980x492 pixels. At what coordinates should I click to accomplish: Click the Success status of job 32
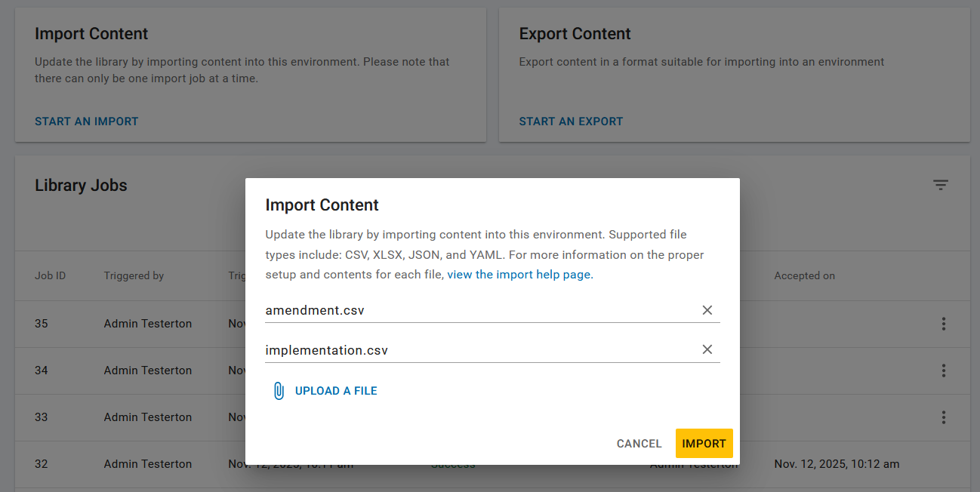pos(453,463)
